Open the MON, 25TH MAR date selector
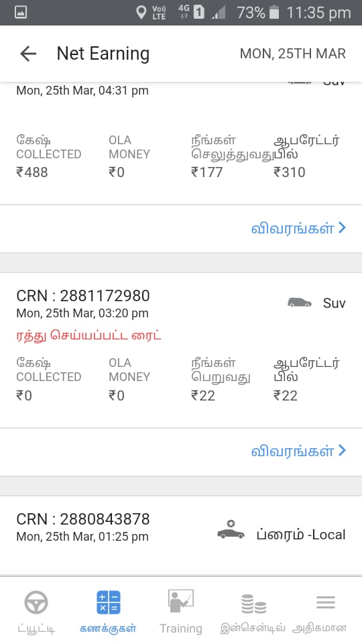362x644 pixels. (293, 54)
